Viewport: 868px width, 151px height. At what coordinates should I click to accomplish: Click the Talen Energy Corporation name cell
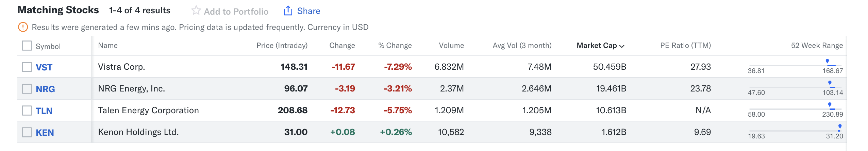[x=148, y=110]
